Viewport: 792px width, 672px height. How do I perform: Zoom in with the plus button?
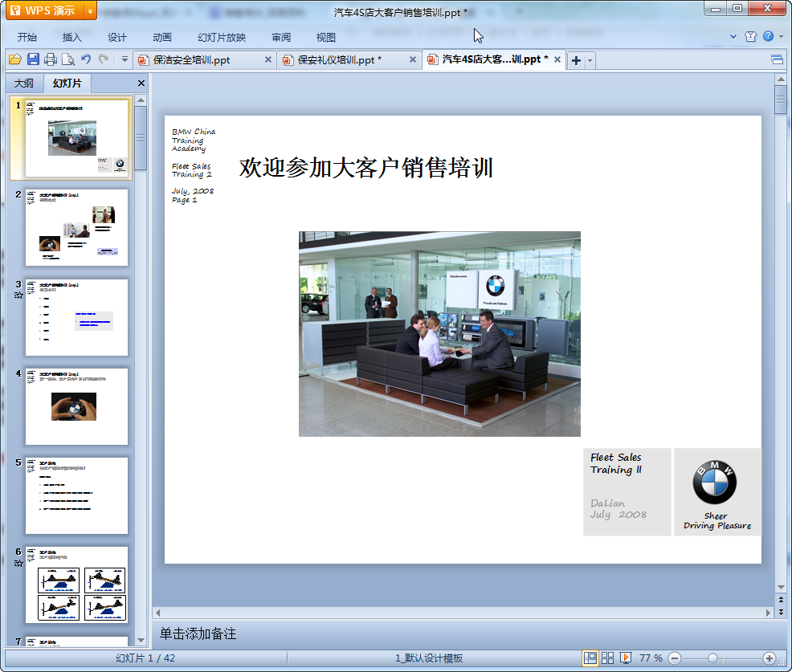[x=770, y=658]
